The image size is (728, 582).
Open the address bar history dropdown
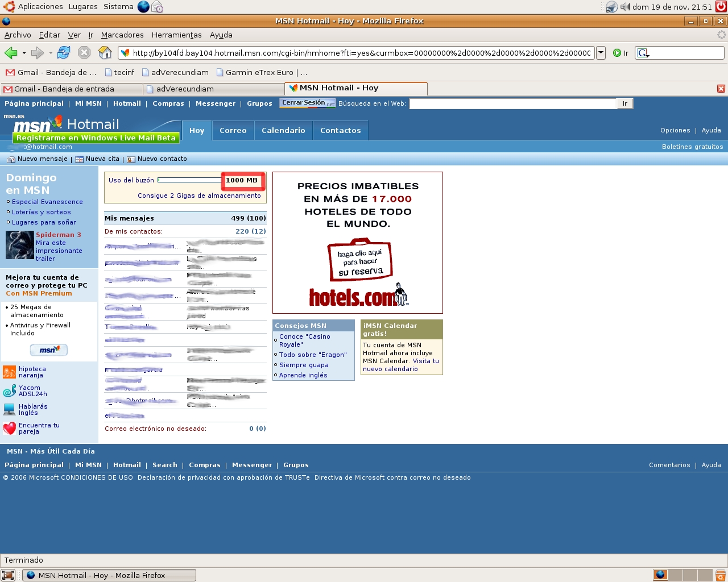click(601, 53)
